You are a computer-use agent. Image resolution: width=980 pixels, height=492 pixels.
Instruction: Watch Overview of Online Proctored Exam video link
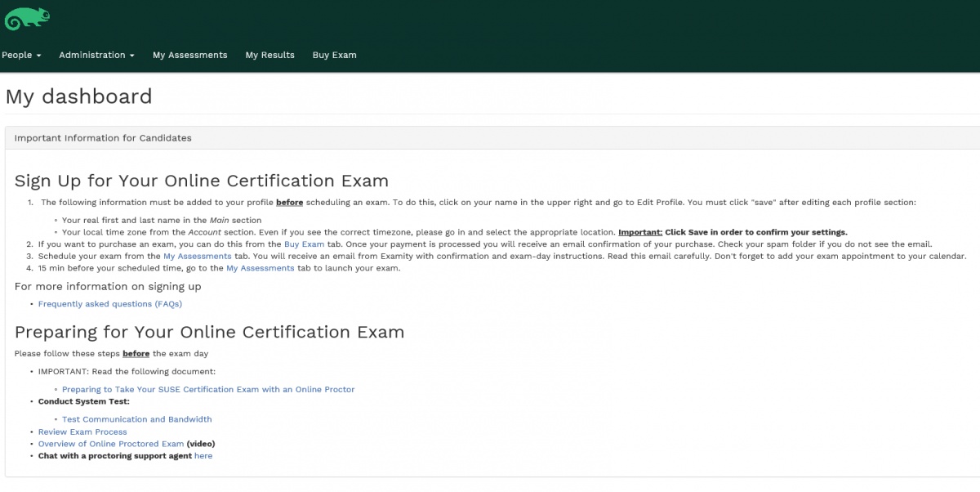[x=111, y=444]
